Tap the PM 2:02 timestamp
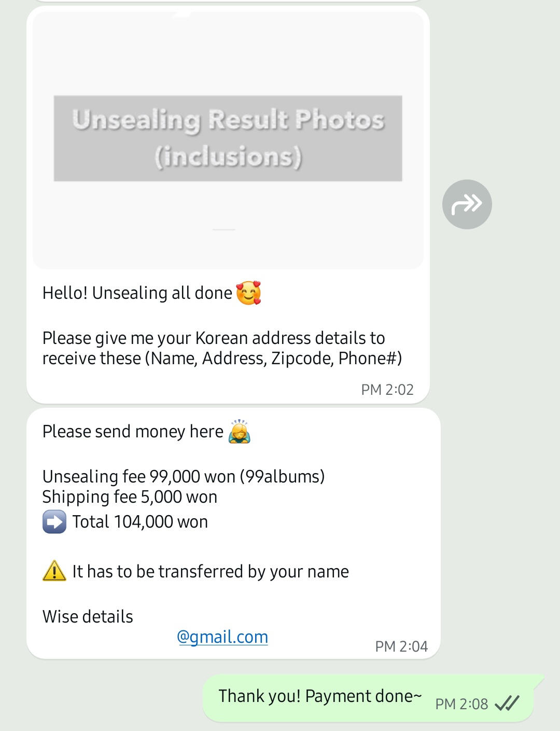The height and width of the screenshot is (731, 560). click(387, 390)
